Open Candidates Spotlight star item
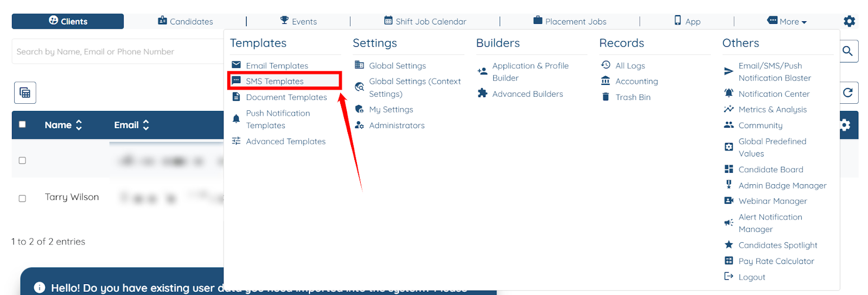Viewport: 868px width, 295px height. click(777, 245)
